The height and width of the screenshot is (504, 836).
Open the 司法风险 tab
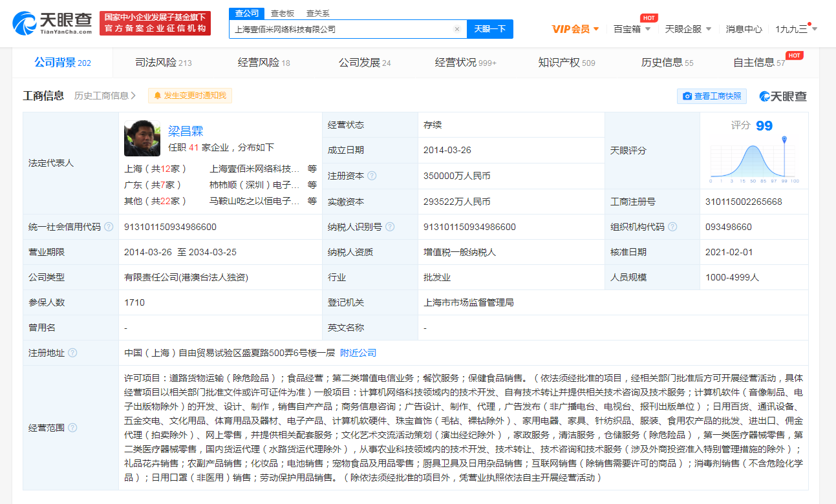pos(164,63)
